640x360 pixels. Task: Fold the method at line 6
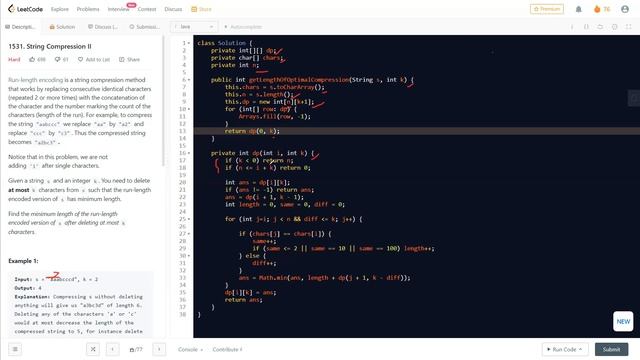point(189,80)
